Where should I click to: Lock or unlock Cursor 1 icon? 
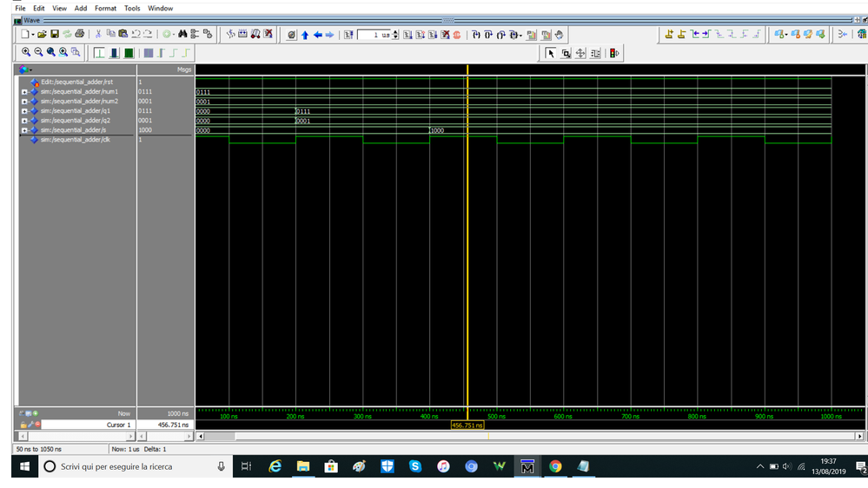[x=24, y=425]
